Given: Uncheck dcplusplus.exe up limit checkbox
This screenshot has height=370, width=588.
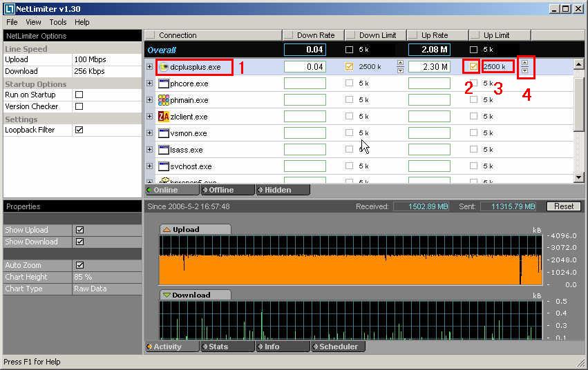Looking at the screenshot, I should coord(473,67).
